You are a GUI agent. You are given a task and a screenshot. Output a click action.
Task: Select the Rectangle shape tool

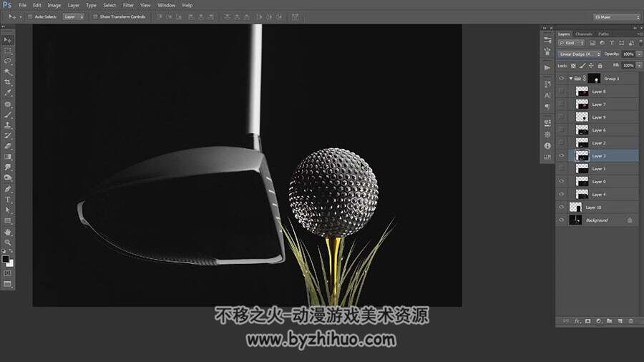click(x=8, y=221)
